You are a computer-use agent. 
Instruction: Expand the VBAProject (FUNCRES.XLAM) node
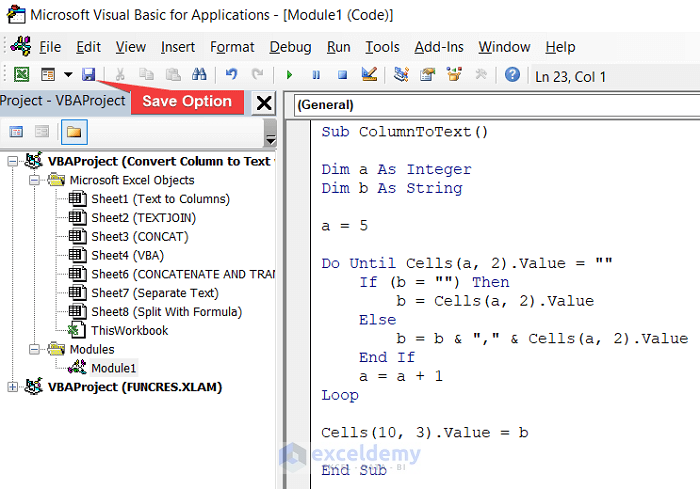pyautogui.click(x=13, y=387)
